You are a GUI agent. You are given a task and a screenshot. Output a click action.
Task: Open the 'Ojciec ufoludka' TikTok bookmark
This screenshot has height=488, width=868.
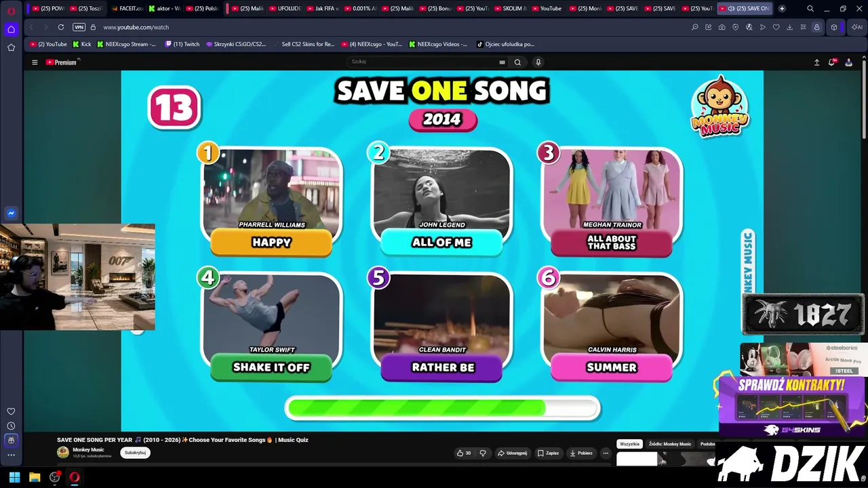coord(505,44)
